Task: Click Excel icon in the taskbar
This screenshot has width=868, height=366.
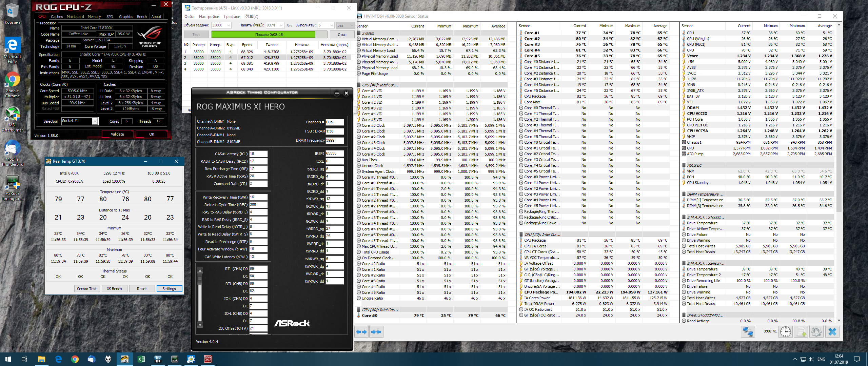Action: (141, 359)
